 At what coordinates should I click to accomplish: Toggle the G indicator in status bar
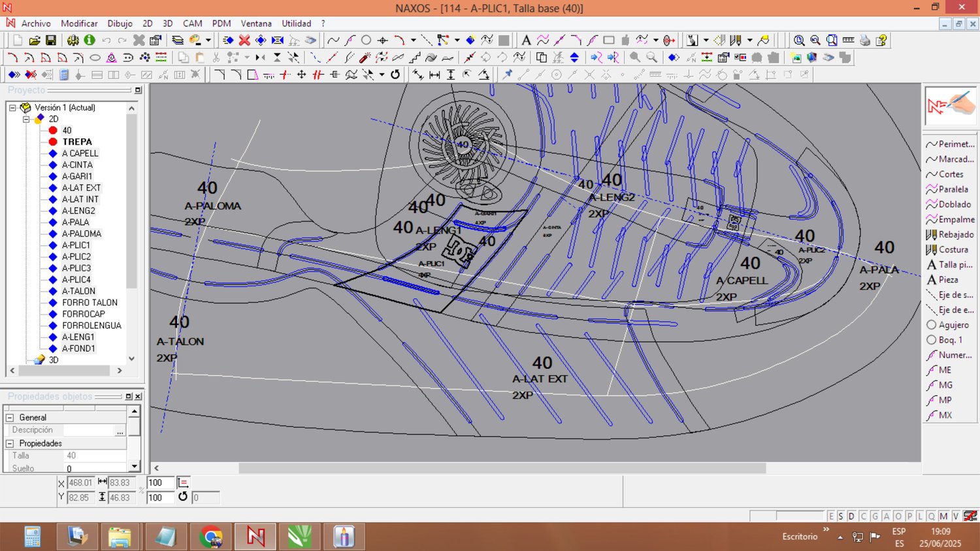875,516
